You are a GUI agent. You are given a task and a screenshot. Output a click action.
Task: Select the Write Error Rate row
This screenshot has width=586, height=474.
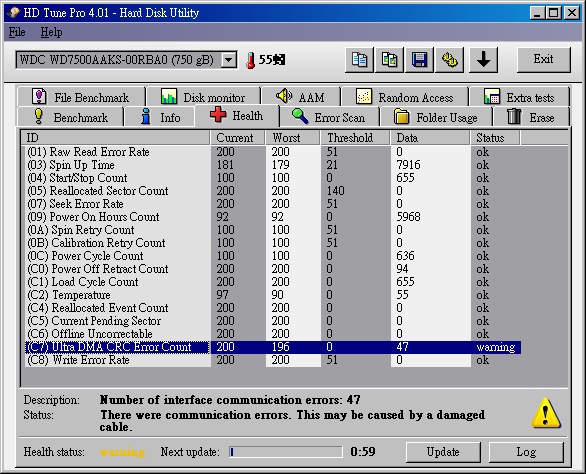point(273,360)
